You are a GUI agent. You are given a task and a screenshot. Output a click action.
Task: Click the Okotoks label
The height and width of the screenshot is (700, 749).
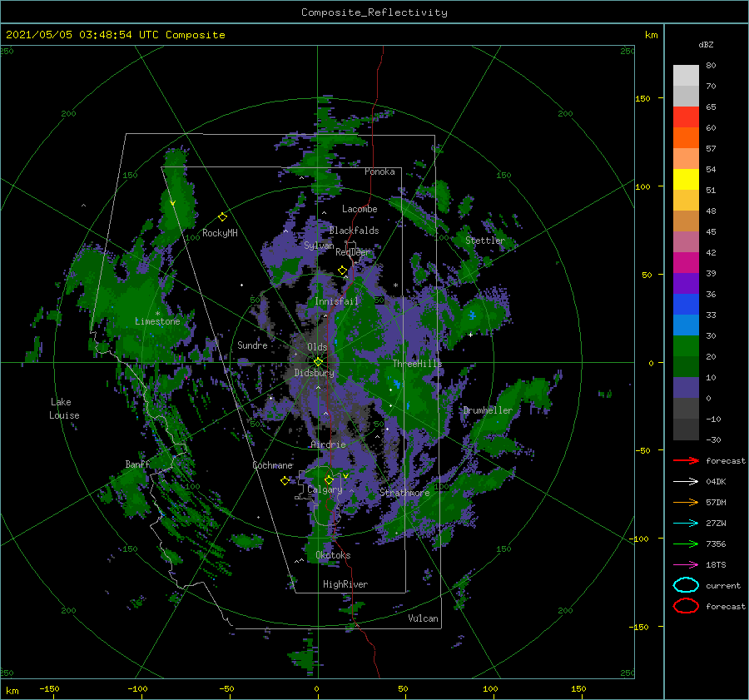tap(333, 555)
